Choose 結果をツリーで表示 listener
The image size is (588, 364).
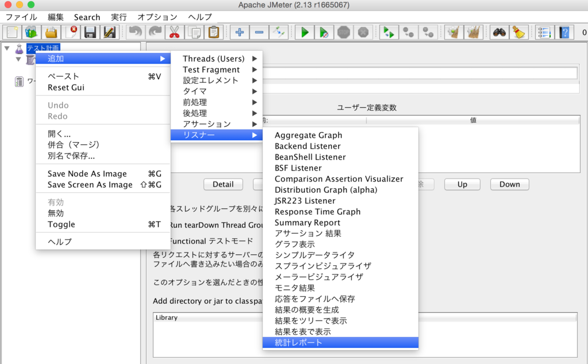coord(341,320)
